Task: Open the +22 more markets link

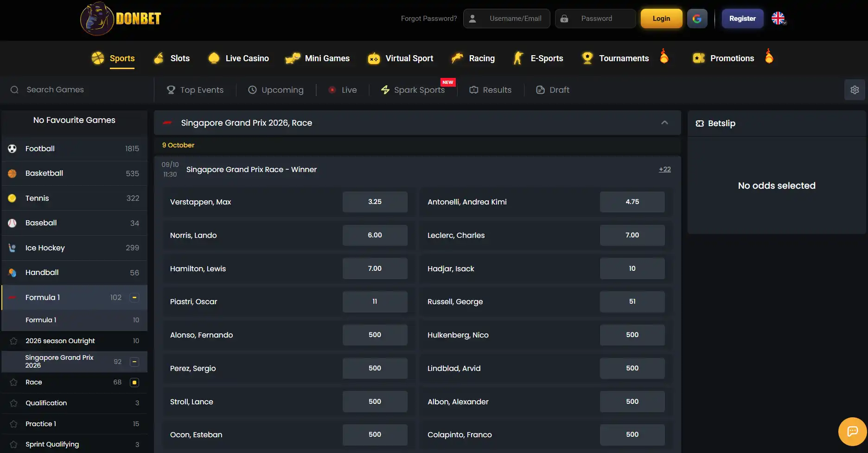Action: pyautogui.click(x=664, y=169)
